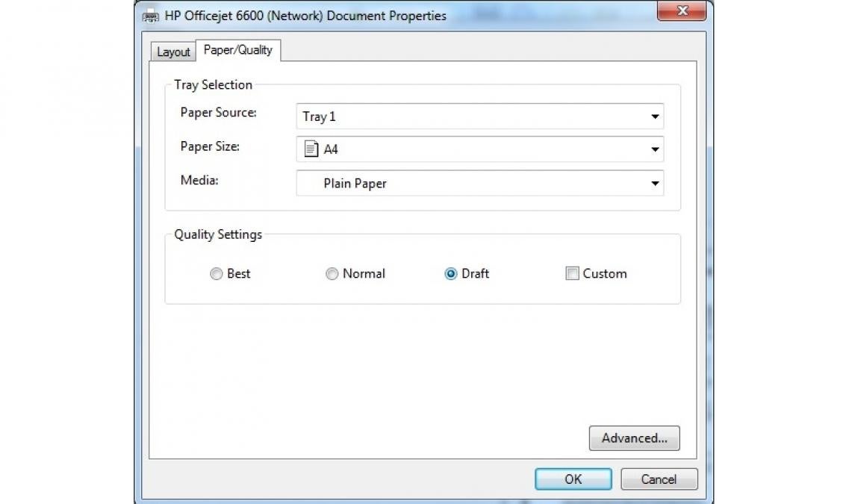
Task: Click the Tray Selection group heading
Action: (213, 85)
